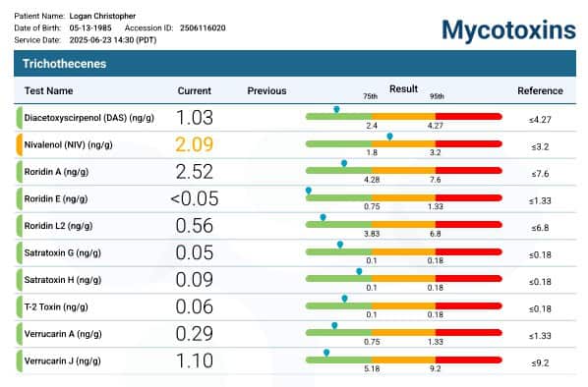
Task: Click the green status indicator beside Roridin L2
Action: pyautogui.click(x=19, y=226)
